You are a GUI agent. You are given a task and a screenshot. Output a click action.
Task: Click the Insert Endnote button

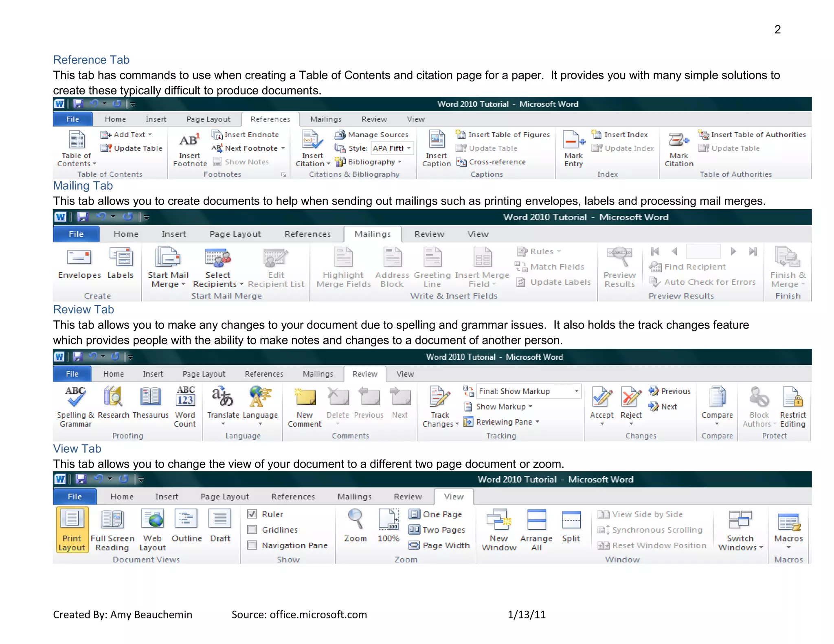pos(246,135)
